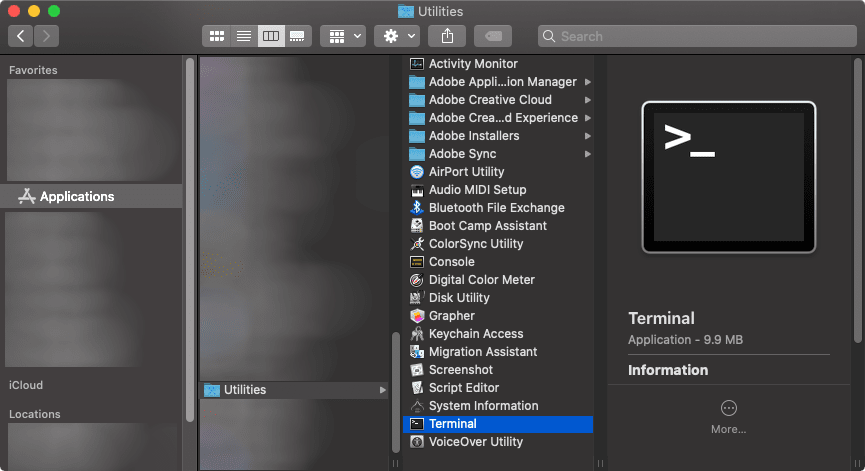The height and width of the screenshot is (471, 865).
Task: Click the Share toolbar button
Action: click(x=447, y=36)
